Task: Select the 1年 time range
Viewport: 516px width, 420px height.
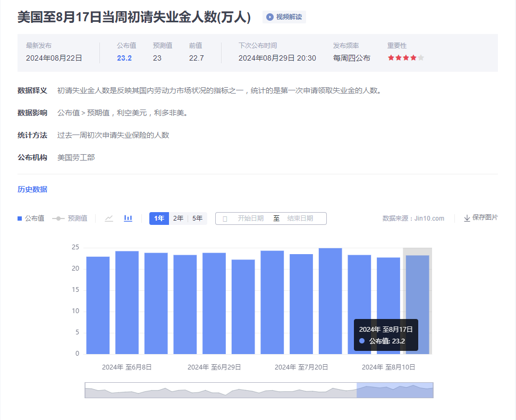Action: point(159,219)
